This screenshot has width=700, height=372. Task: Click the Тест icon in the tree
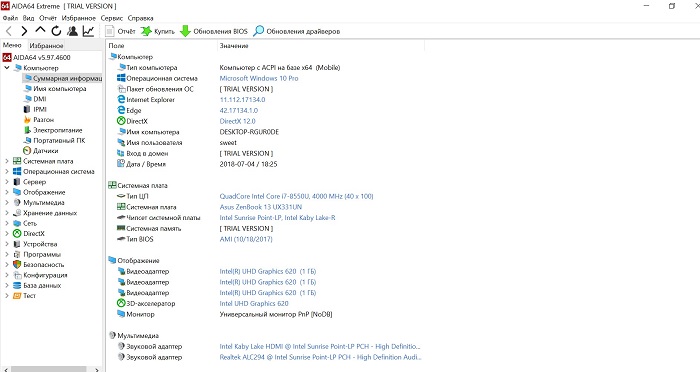point(17,296)
